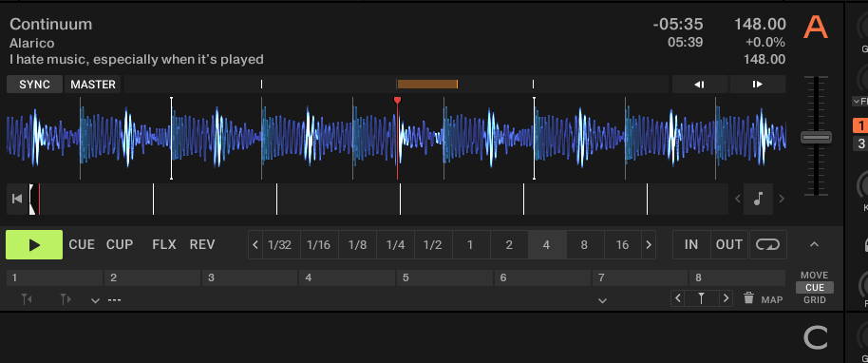Click artist name Alarico
The height and width of the screenshot is (363, 868).
click(x=32, y=43)
